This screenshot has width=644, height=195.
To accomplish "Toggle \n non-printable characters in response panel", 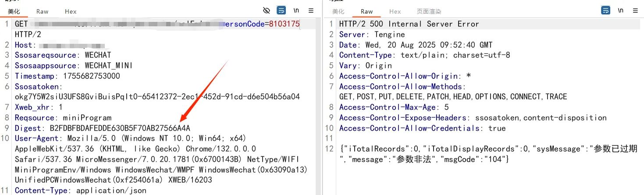I will click(621, 11).
